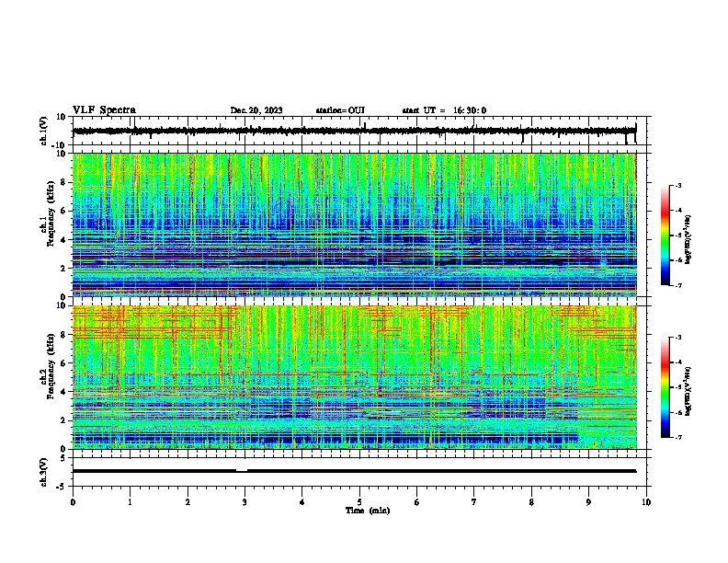Click the "Time (min)" x-axis label
This screenshot has height=563, width=728.
pos(368,511)
